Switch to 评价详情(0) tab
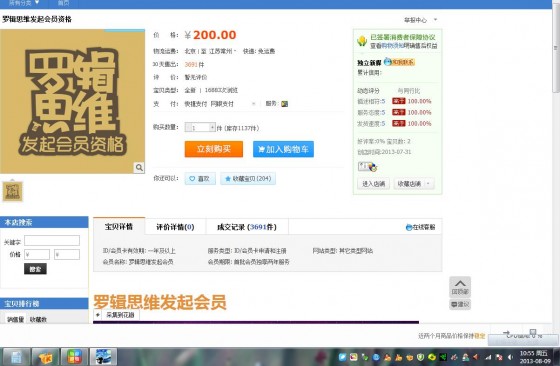The height and width of the screenshot is (366, 560). pyautogui.click(x=175, y=227)
